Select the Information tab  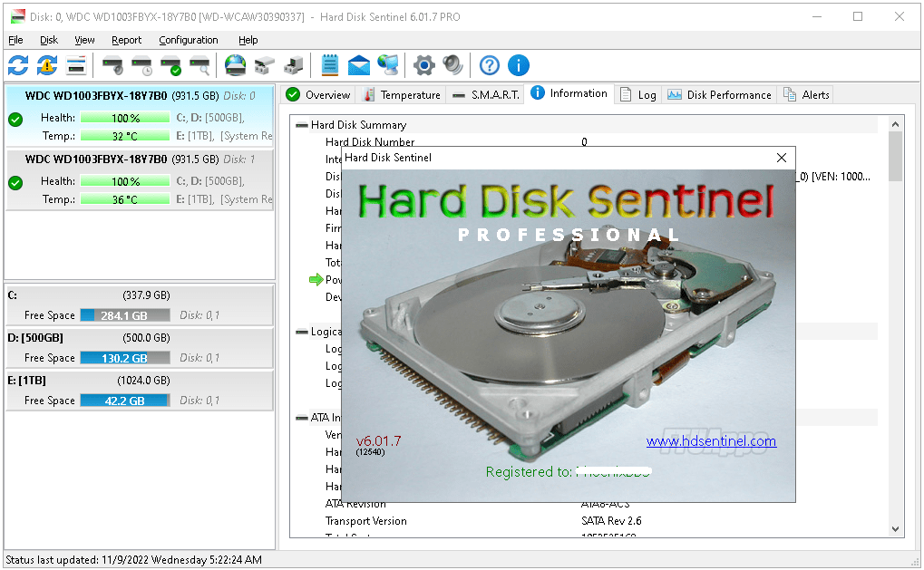569,93
